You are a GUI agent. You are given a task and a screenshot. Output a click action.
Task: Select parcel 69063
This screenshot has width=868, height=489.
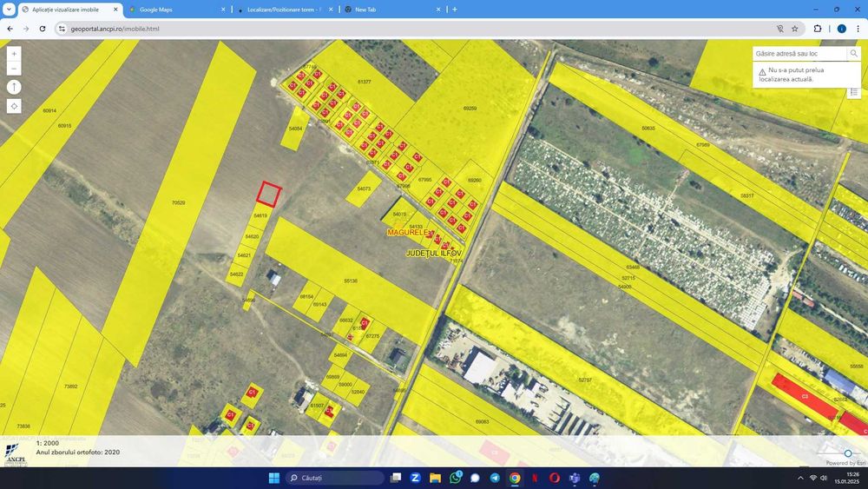point(482,422)
